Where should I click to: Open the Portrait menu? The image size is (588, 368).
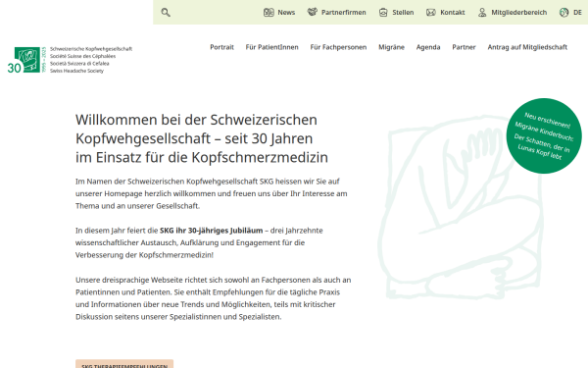[x=221, y=47]
